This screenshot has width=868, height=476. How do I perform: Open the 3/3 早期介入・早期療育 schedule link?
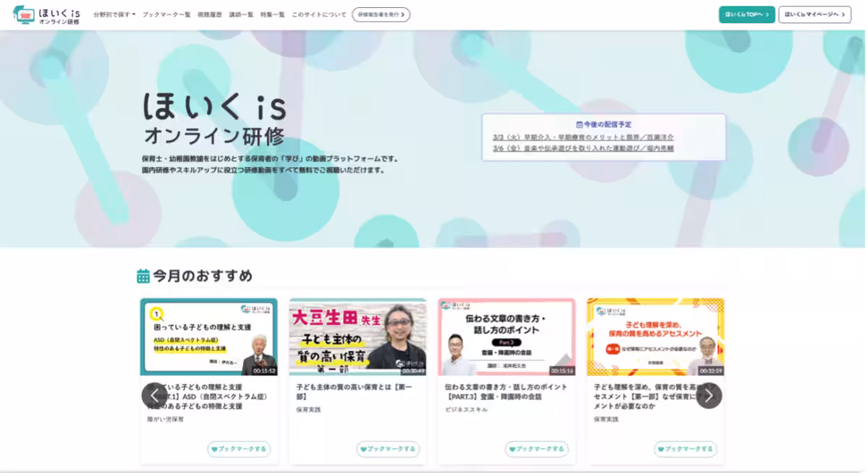pos(583,137)
